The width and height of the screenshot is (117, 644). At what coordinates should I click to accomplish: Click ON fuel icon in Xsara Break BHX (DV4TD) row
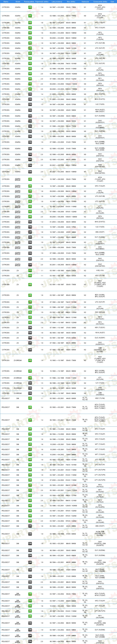click(30, 222)
